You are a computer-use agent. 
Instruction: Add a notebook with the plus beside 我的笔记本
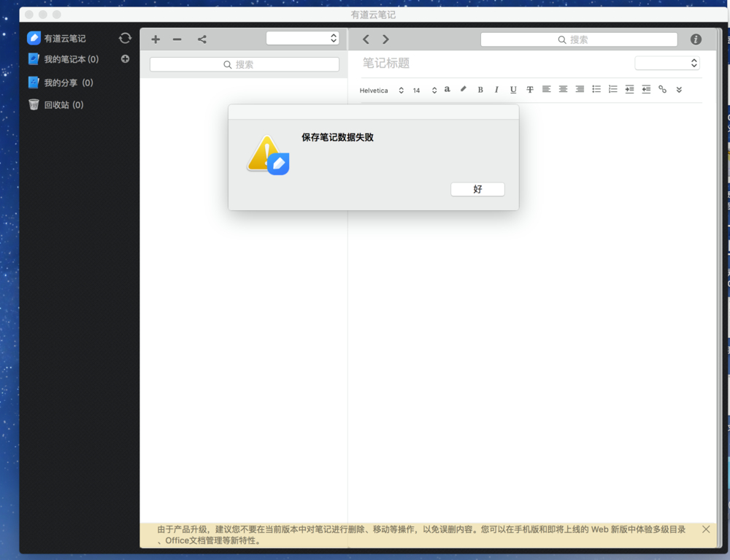126,59
